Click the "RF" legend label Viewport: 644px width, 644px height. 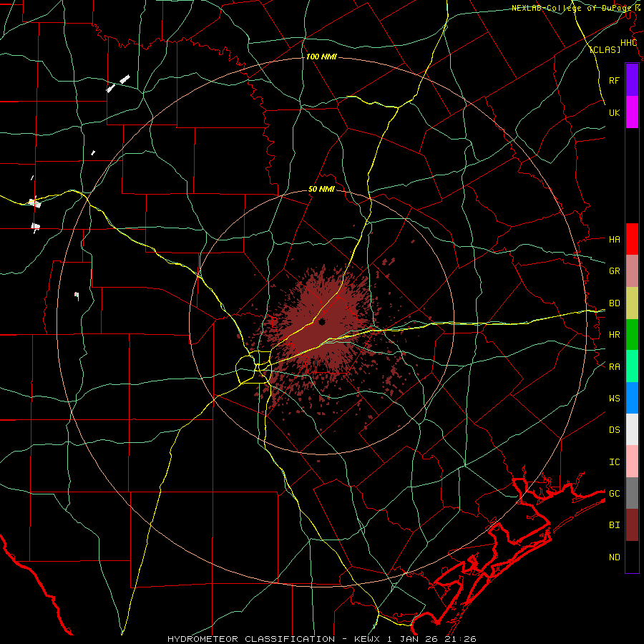click(x=615, y=80)
